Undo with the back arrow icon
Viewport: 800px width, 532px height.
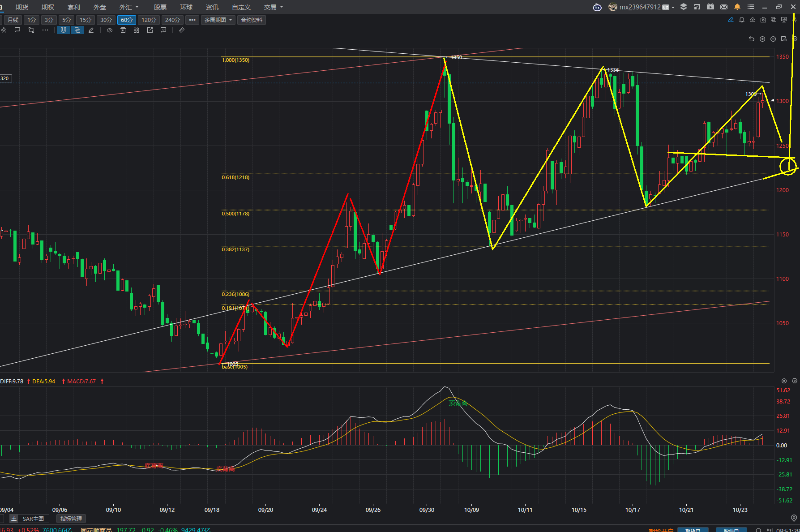752,39
